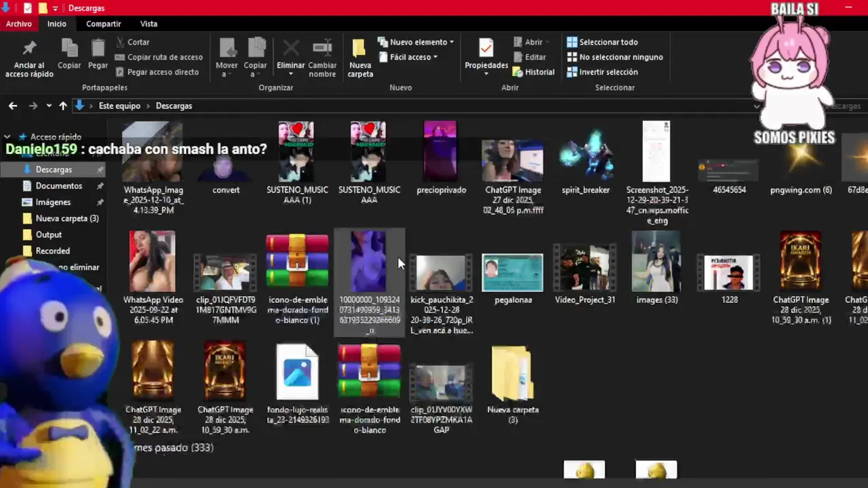868x488 pixels.
Task: Click No seleccionar ninguno
Action: 614,57
